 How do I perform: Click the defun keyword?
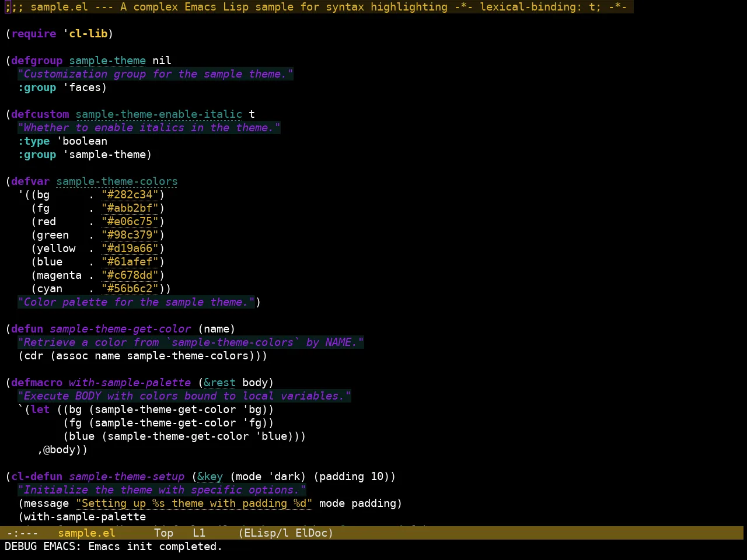point(27,329)
